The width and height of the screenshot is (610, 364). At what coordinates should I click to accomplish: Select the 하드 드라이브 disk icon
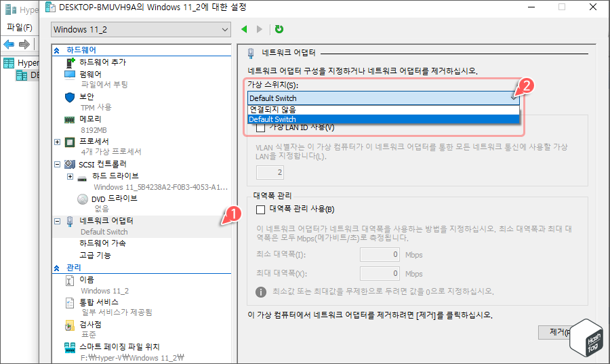click(x=82, y=178)
